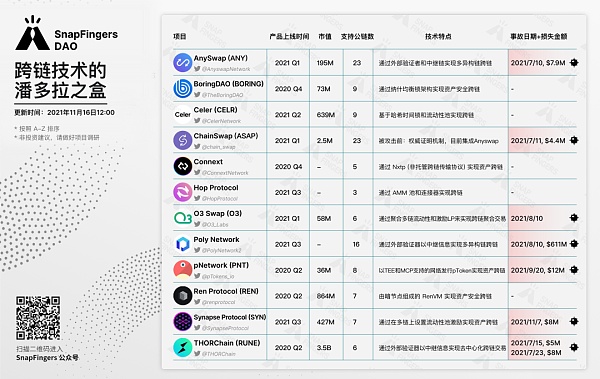Select the Celer logo icon

pyautogui.click(x=183, y=114)
